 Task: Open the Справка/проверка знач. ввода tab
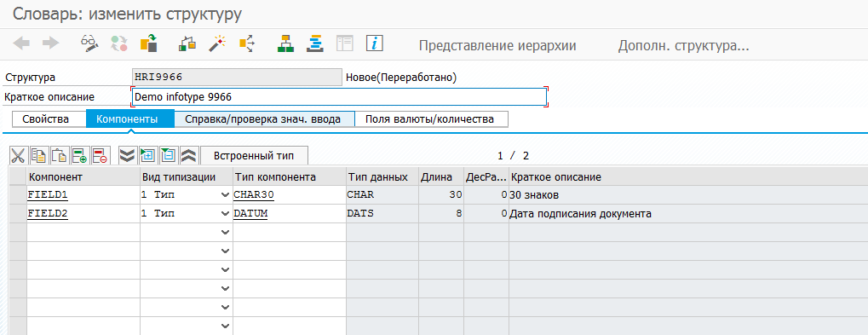(x=262, y=119)
